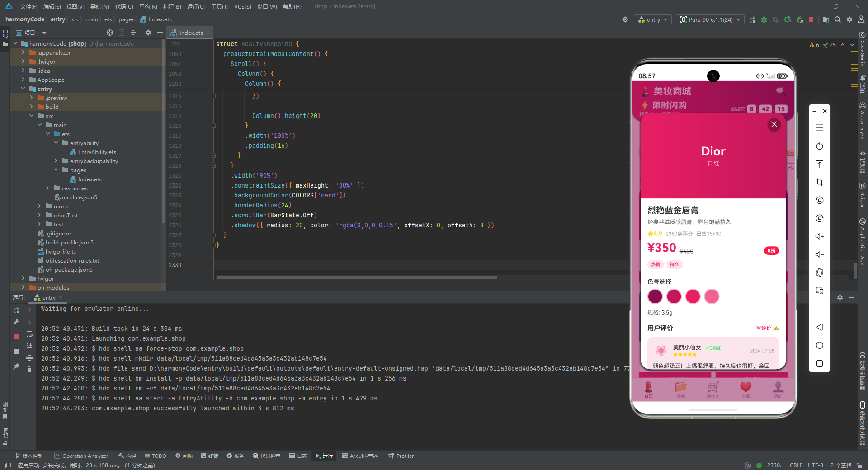Image resolution: width=868 pixels, height=470 pixels.
Task: Expand the ohosTest folder
Action: coord(39,215)
